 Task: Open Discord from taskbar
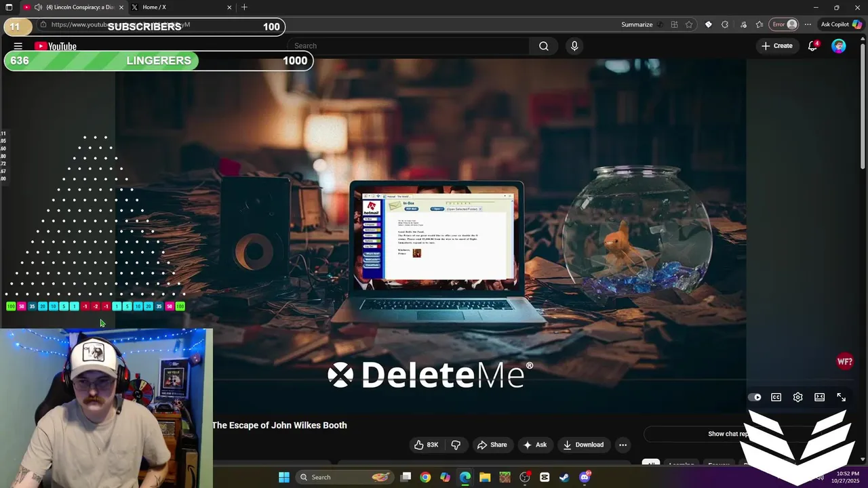(x=585, y=477)
